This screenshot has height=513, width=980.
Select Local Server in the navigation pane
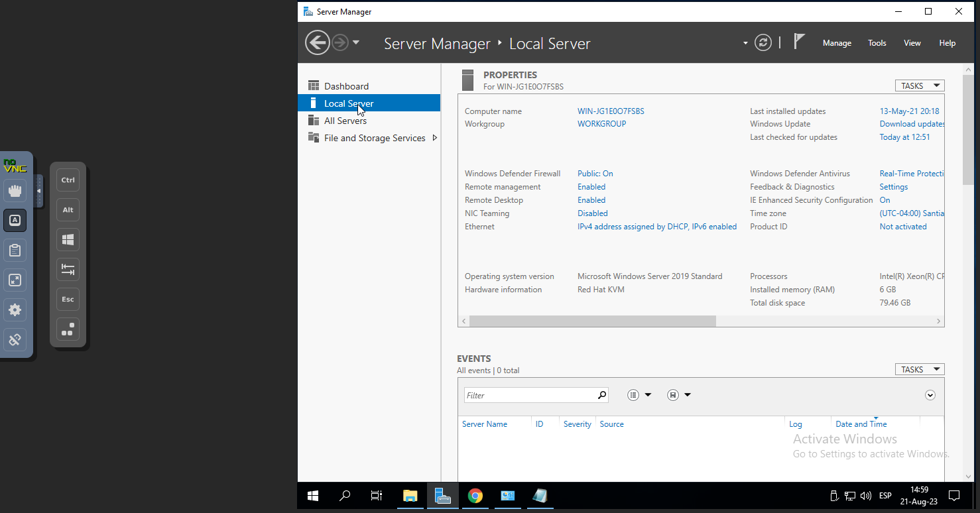point(369,103)
